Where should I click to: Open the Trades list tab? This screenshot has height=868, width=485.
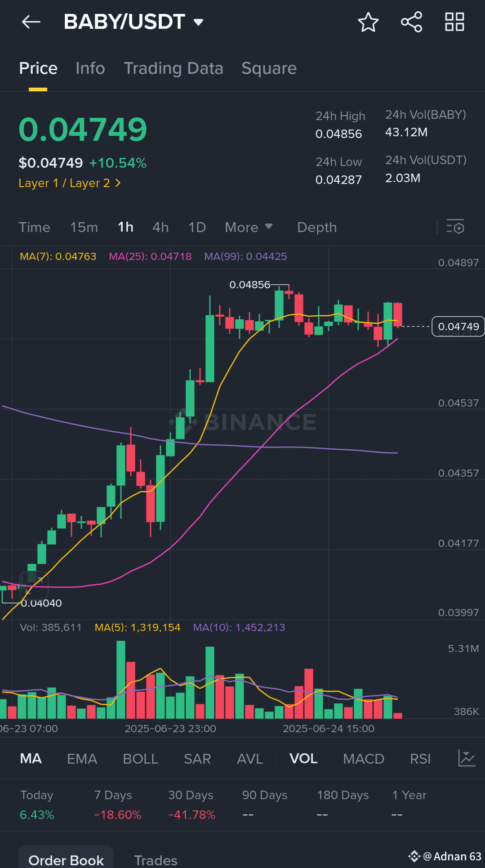pyautogui.click(x=156, y=859)
